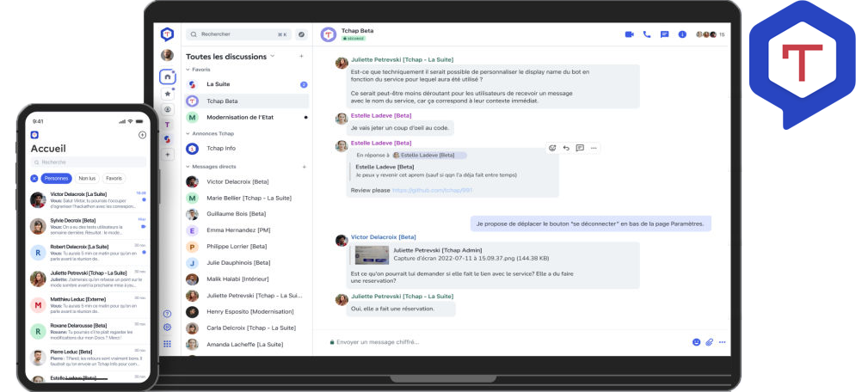This screenshot has width=868, height=392.
Task: Add a reaction to Estelle's message
Action: pyautogui.click(x=552, y=148)
